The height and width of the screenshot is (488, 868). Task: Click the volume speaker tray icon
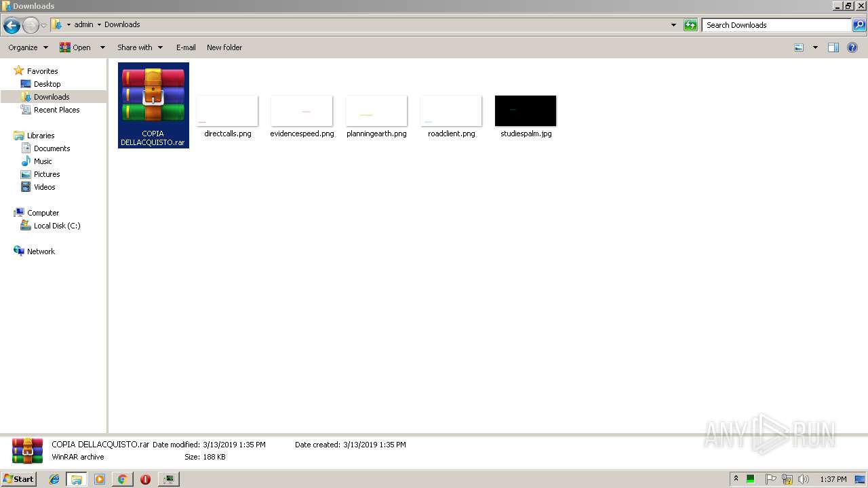(804, 479)
